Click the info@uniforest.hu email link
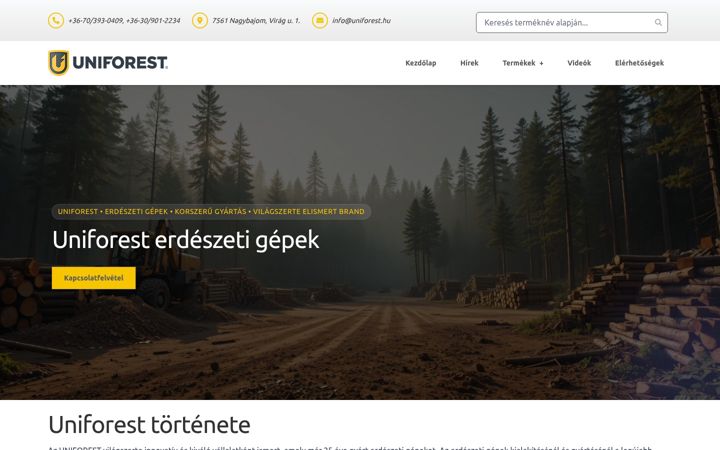720x450 pixels. click(x=361, y=21)
